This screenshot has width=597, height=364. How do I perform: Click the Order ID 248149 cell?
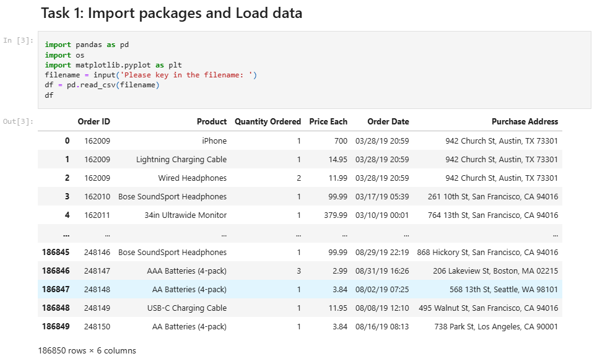coord(97,308)
